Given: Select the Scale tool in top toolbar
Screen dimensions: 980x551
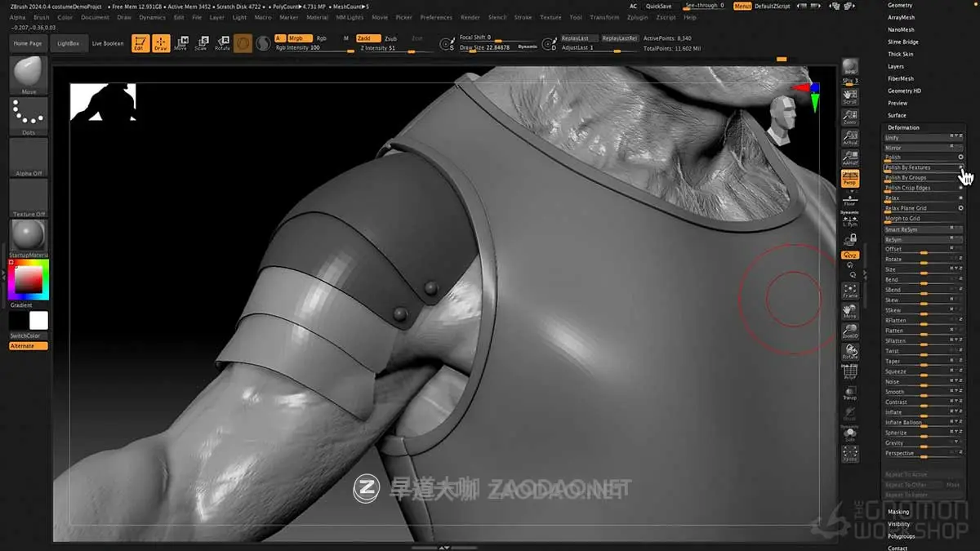Looking at the screenshot, I should pyautogui.click(x=203, y=42).
